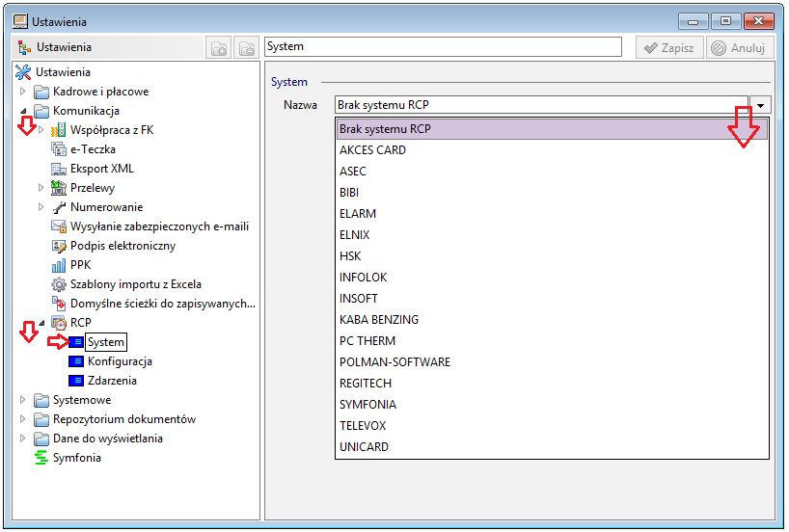Pick POLMAN-SOFTWARE option
The width and height of the screenshot is (789, 532).
click(552, 362)
